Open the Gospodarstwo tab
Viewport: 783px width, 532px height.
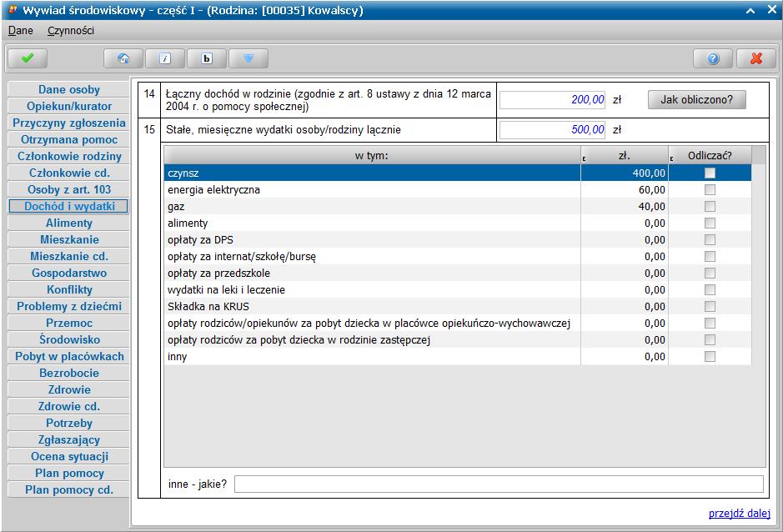coord(69,273)
